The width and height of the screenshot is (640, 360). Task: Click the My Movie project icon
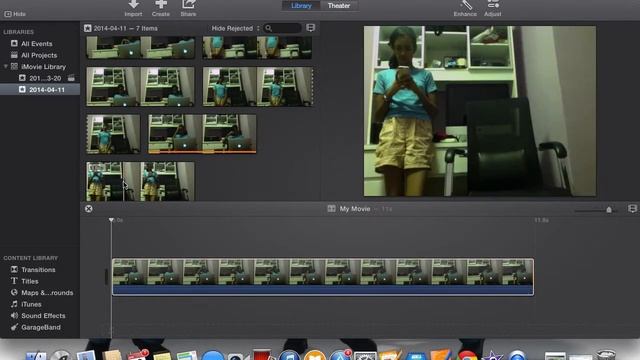(x=331, y=209)
